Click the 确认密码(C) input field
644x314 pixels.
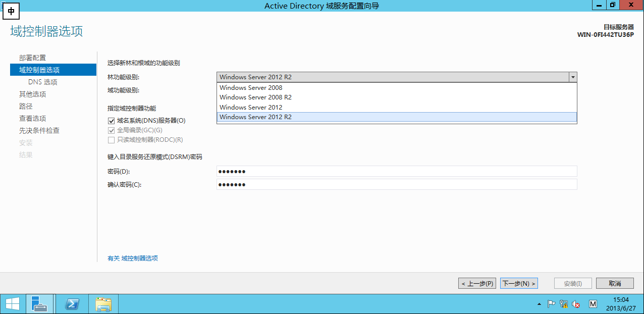[397, 185]
